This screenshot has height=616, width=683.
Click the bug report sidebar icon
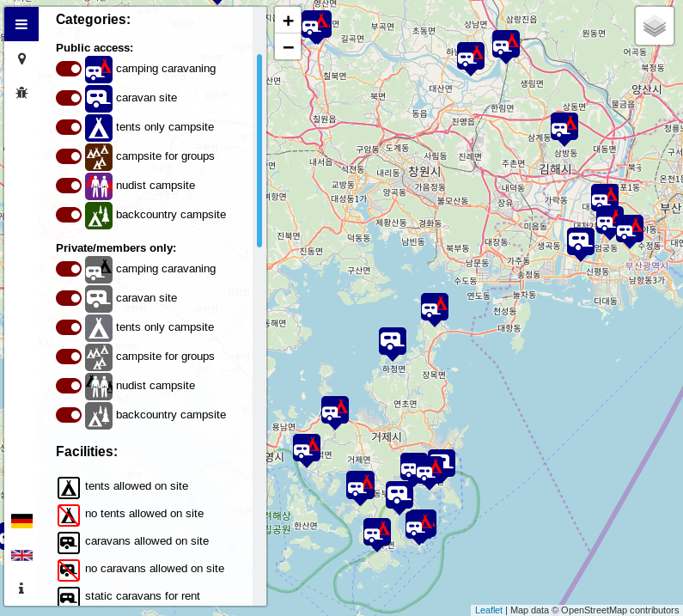(x=21, y=92)
